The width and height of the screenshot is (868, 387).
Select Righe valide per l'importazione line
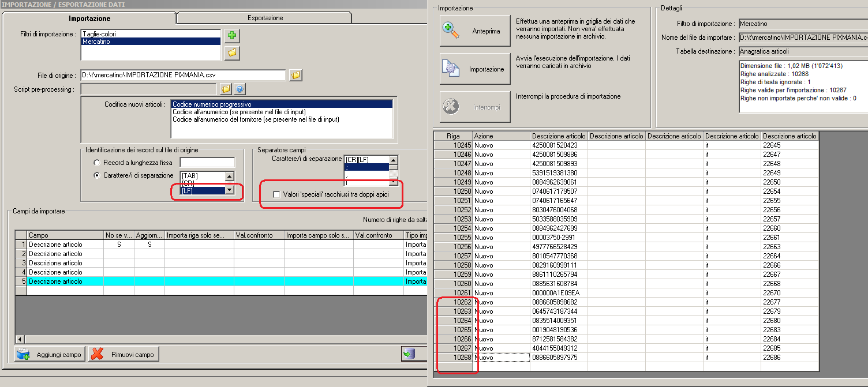793,90
